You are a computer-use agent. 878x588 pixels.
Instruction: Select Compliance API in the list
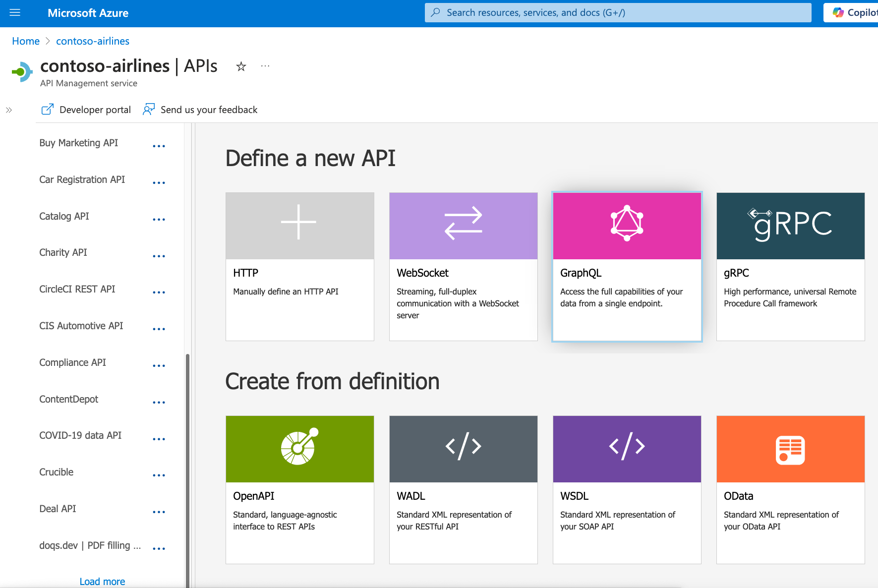click(x=72, y=362)
